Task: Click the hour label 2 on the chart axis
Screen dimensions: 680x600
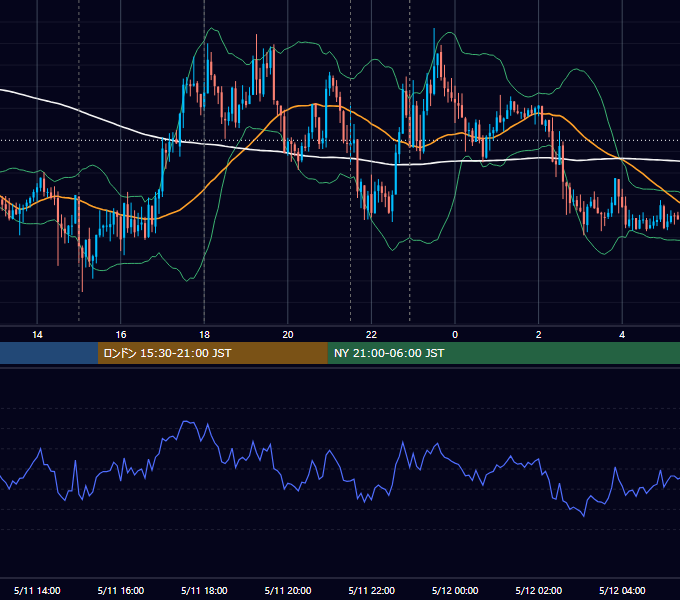Action: coord(539,335)
